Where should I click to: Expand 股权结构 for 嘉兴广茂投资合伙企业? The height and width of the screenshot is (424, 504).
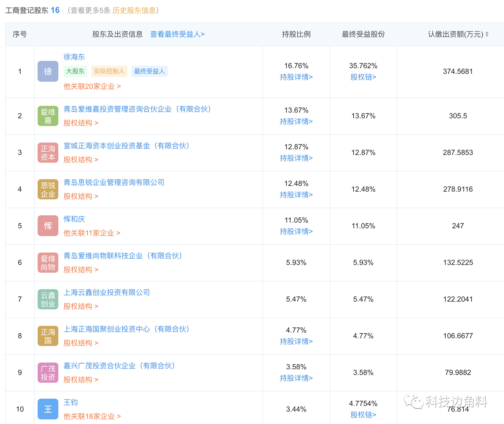(81, 380)
